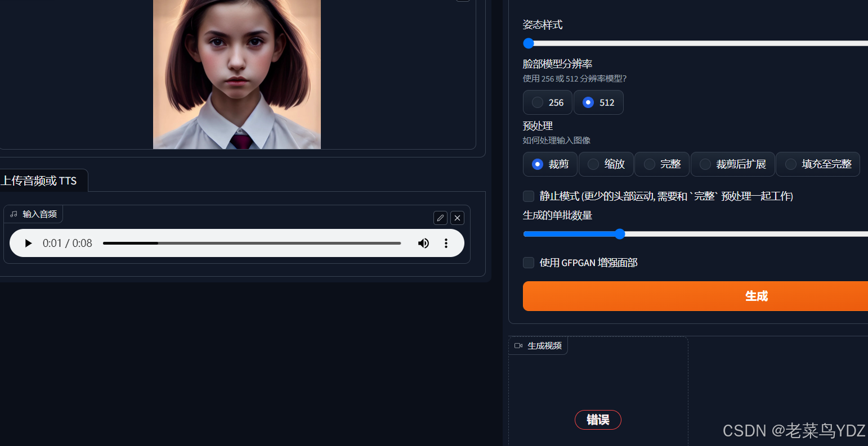Screen dimensions: 868x446
Task: Adjust the 生成的单批数量 slider handle
Action: [x=620, y=234]
